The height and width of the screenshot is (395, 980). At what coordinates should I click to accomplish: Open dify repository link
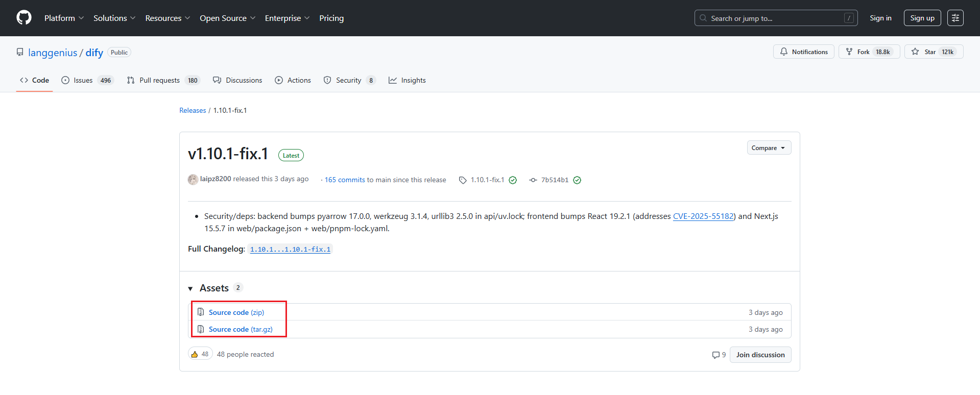coord(94,53)
